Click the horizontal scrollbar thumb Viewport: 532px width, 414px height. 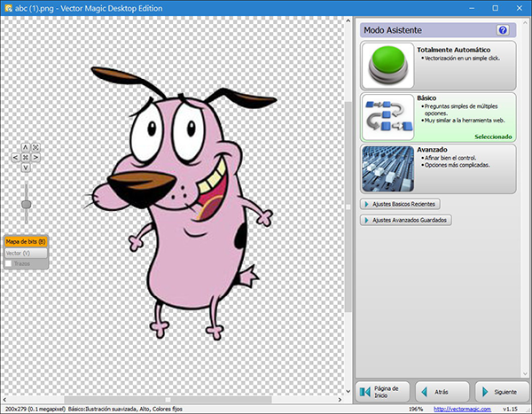click(x=168, y=400)
